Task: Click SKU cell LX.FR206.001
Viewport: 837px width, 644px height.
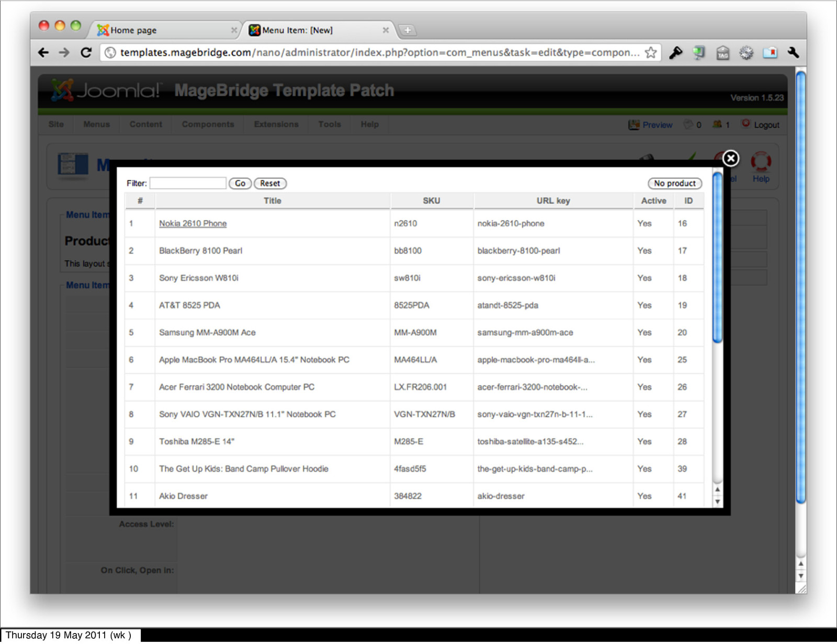Action: pyautogui.click(x=421, y=387)
